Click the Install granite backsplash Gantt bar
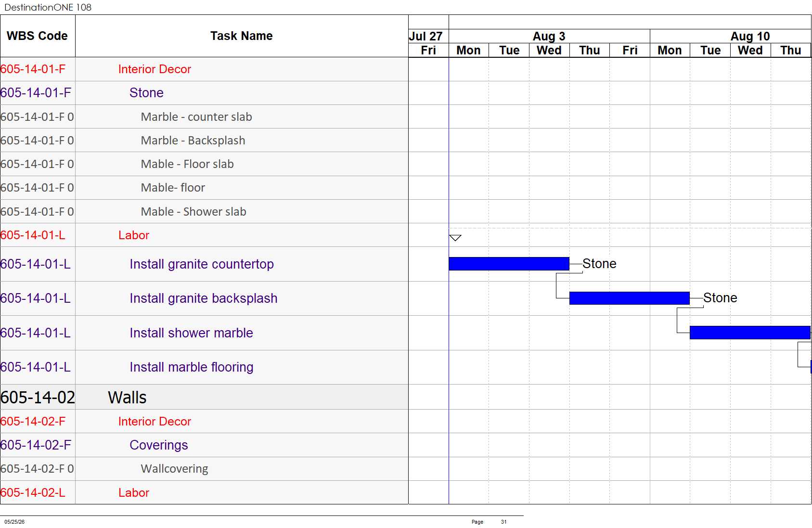This screenshot has width=812, height=528. (630, 298)
